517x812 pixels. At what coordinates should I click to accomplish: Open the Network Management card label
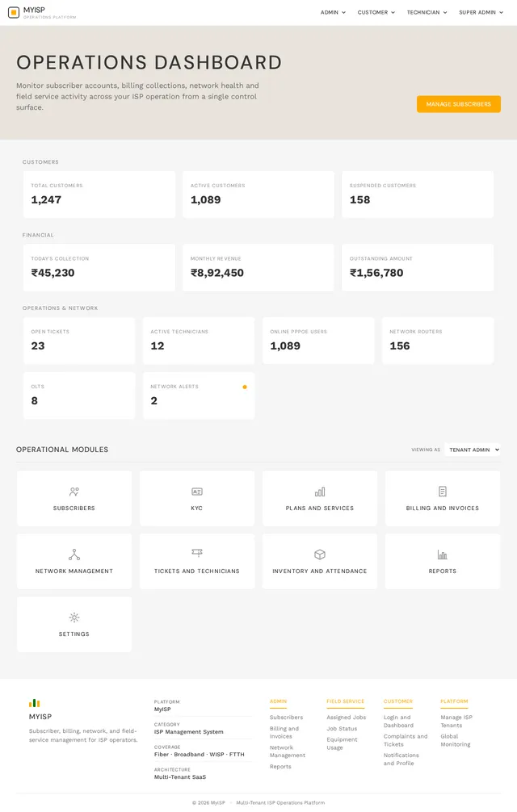(74, 571)
